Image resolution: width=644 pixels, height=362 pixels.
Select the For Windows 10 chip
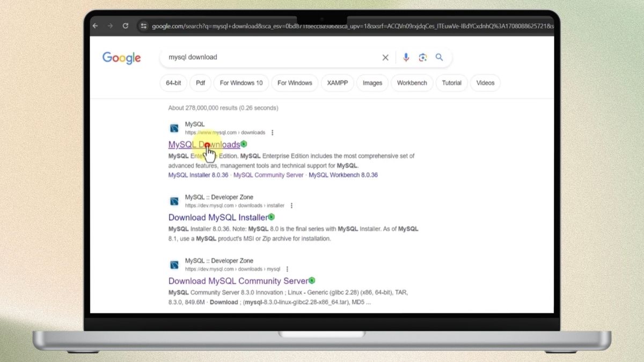tap(241, 83)
